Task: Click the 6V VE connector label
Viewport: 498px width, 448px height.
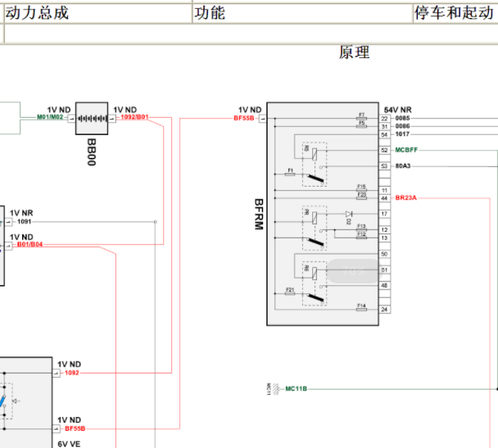Action: [69, 444]
